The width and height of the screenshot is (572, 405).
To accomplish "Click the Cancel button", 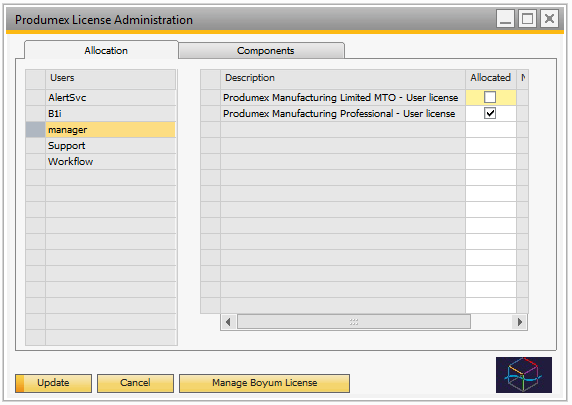I will click(x=135, y=383).
